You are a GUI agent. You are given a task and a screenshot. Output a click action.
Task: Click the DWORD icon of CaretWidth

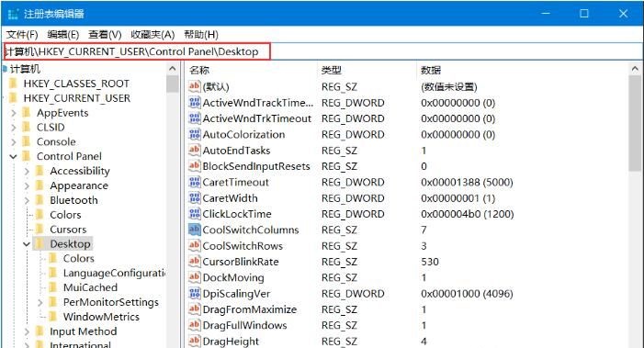[x=194, y=198]
